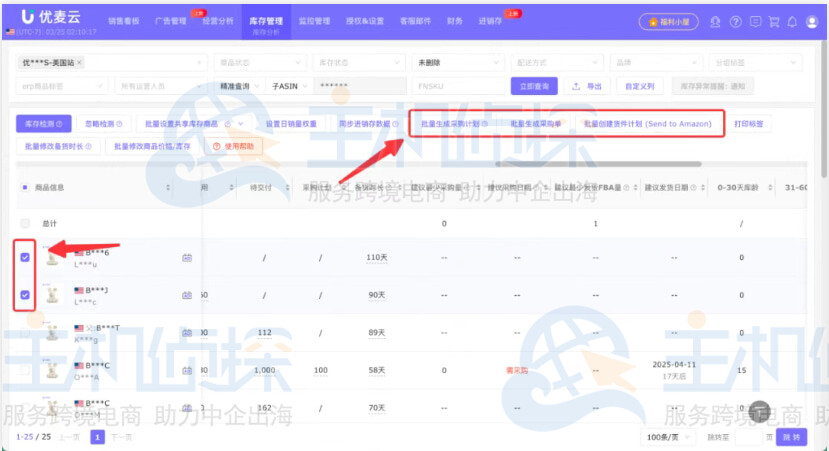Sort by 待交付 column arrows

click(x=287, y=188)
